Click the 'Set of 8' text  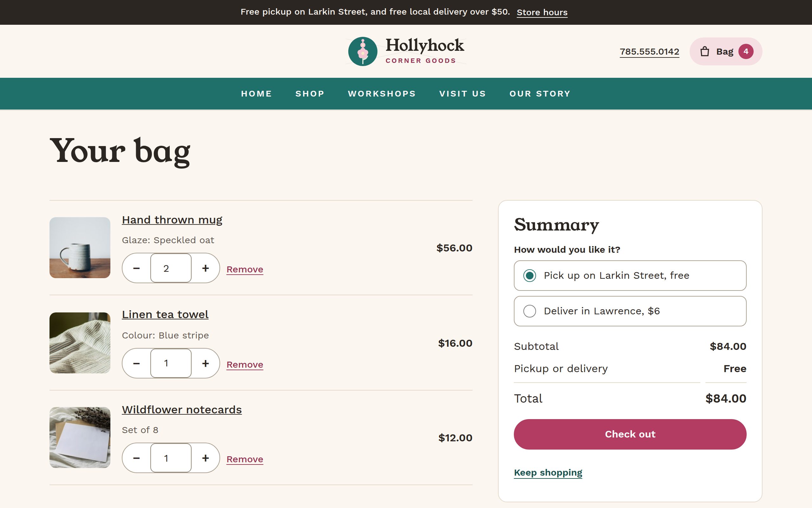(x=140, y=430)
